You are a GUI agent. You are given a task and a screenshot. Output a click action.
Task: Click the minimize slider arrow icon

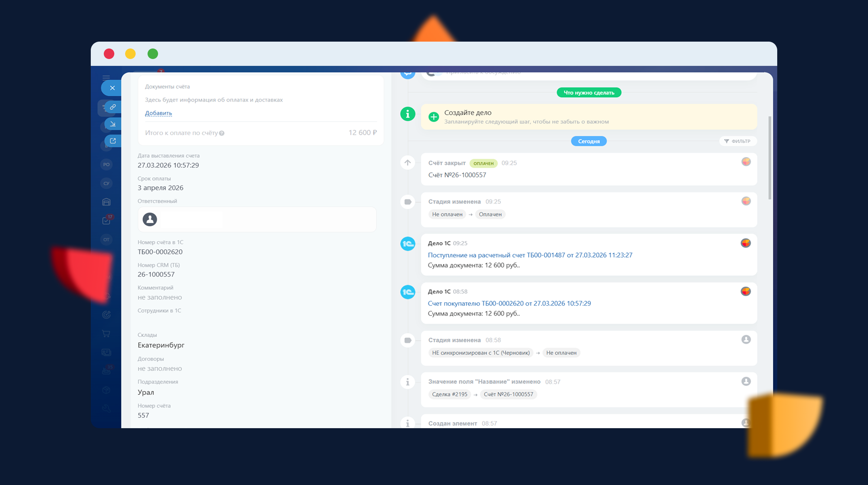pos(113,124)
